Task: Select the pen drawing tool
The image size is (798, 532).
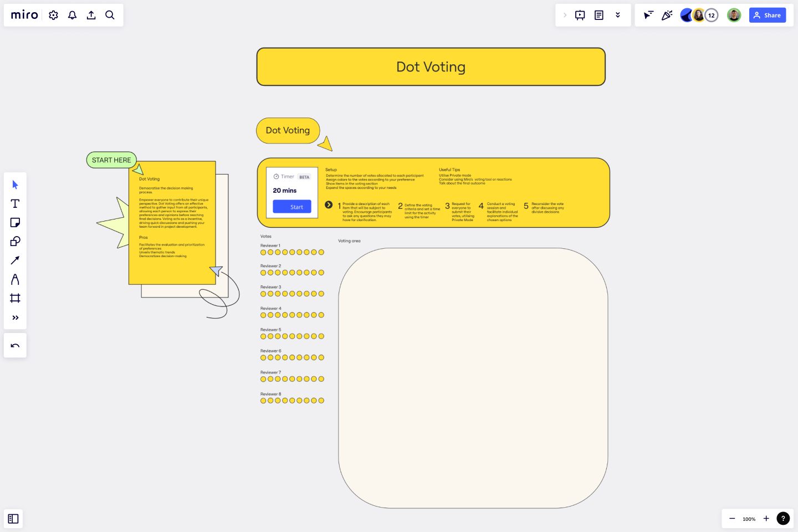Action: 15,279
